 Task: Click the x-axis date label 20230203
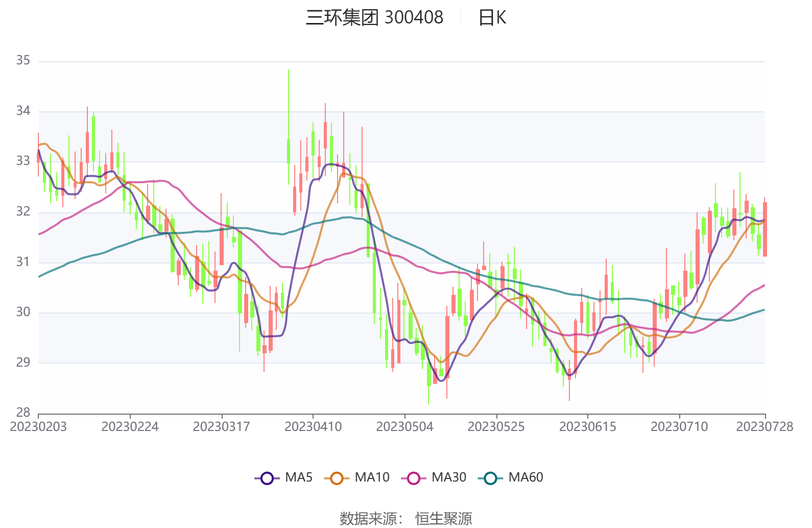(x=38, y=427)
